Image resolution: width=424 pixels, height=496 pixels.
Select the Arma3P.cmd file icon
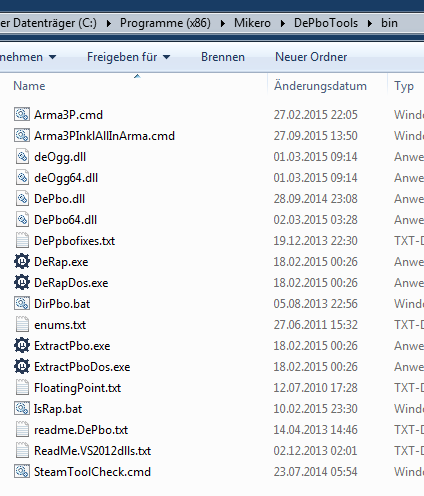[x=22, y=115]
